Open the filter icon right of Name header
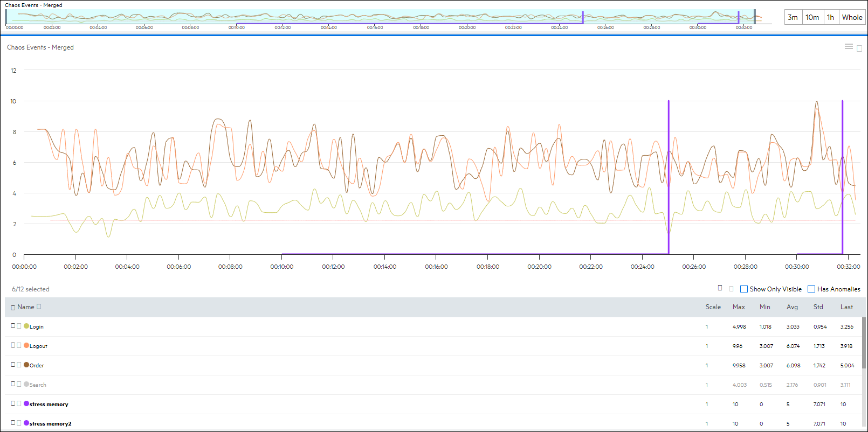Screen dimensions: 868x432 click(39, 306)
